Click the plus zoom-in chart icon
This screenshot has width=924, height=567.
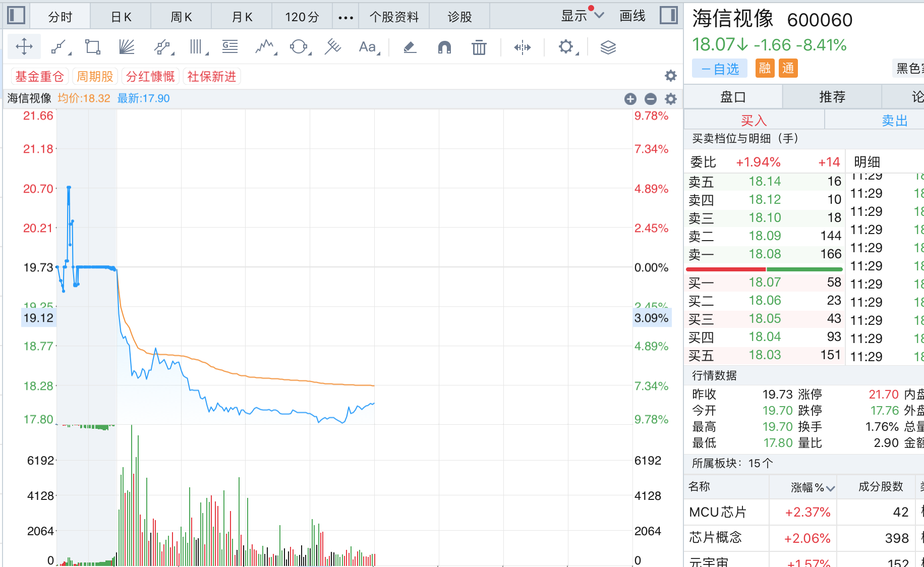(630, 99)
